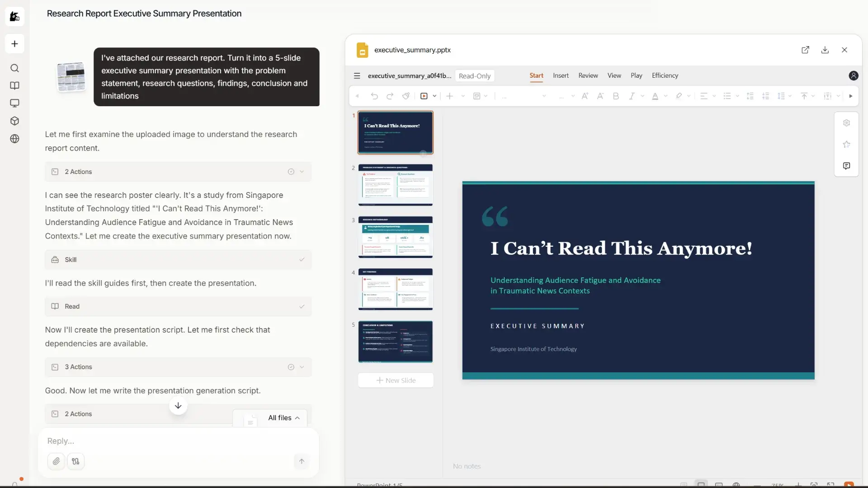This screenshot has width=868, height=488.
Task: Switch to the Review tab
Action: coord(588,76)
